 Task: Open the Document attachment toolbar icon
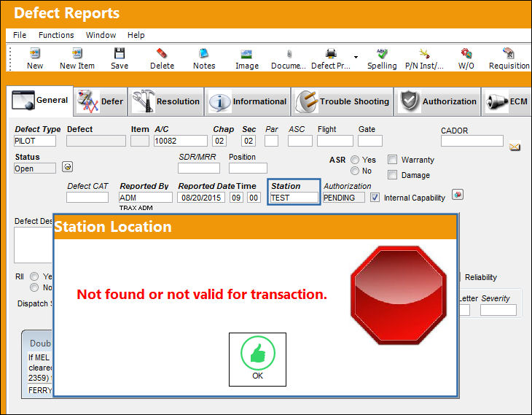pos(289,54)
